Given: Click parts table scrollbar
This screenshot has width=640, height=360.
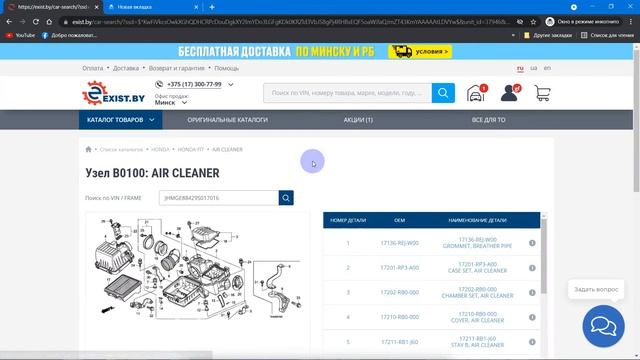Looking at the screenshot, I should tap(544, 255).
